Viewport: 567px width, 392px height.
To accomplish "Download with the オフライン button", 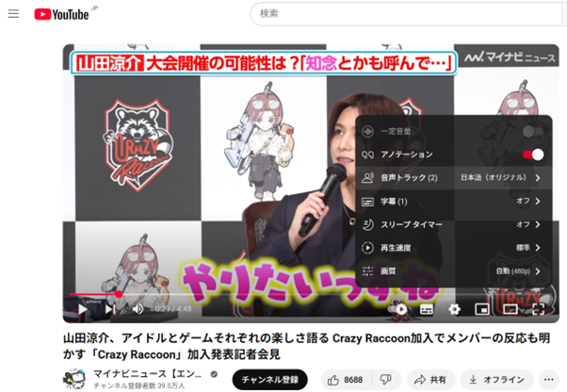I will 497,380.
